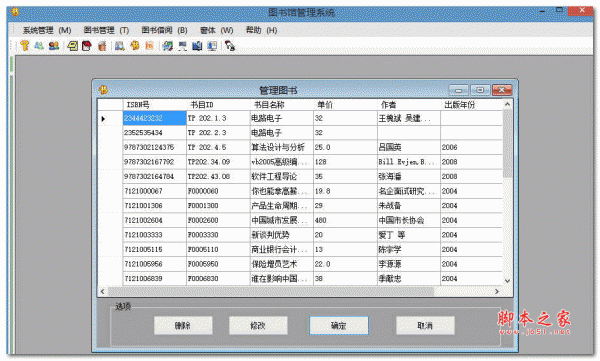Click the 修改 button
Image resolution: width=600 pixels, height=361 pixels.
point(258,325)
